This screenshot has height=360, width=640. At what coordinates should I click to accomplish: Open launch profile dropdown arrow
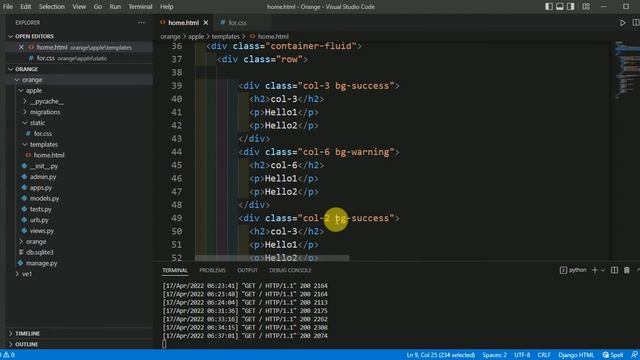pyautogui.click(x=603, y=270)
